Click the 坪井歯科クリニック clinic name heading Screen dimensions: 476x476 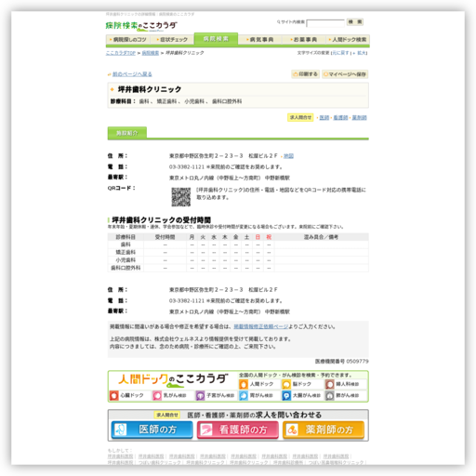click(x=150, y=89)
